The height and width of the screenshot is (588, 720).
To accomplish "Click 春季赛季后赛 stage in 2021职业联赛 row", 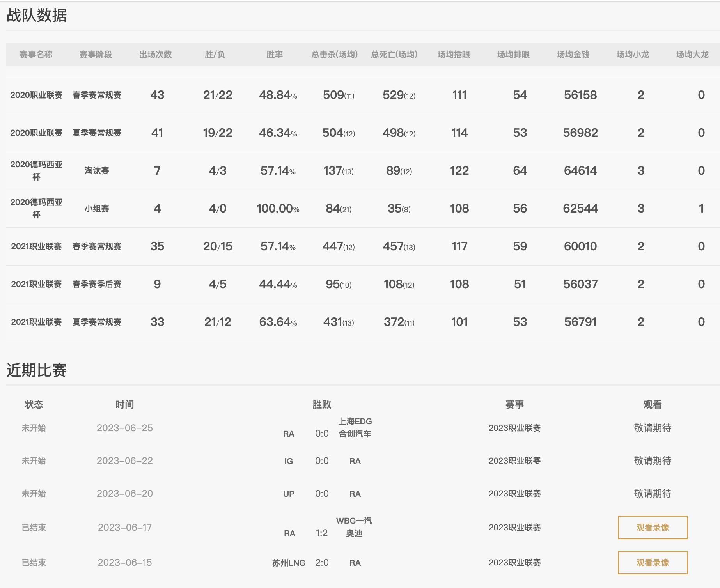I will pyautogui.click(x=97, y=284).
